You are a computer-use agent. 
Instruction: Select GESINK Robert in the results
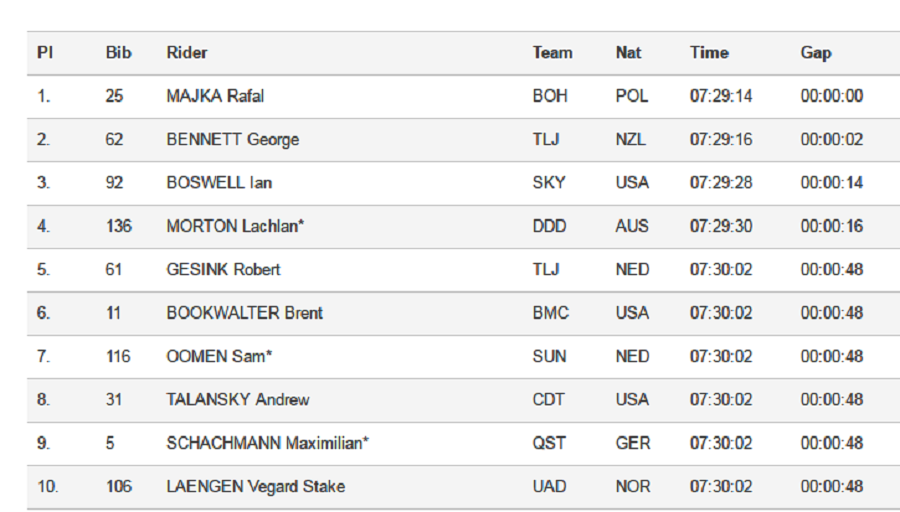click(223, 270)
